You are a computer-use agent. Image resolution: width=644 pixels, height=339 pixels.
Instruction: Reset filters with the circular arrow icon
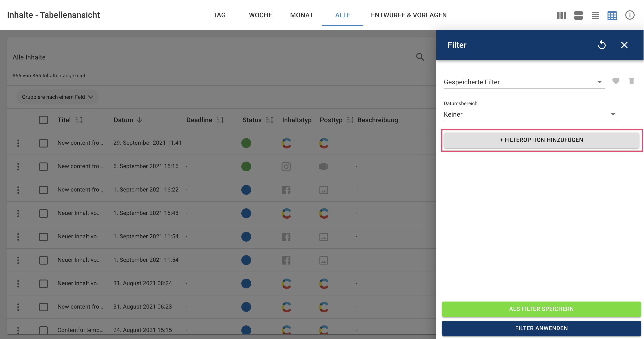pyautogui.click(x=602, y=45)
